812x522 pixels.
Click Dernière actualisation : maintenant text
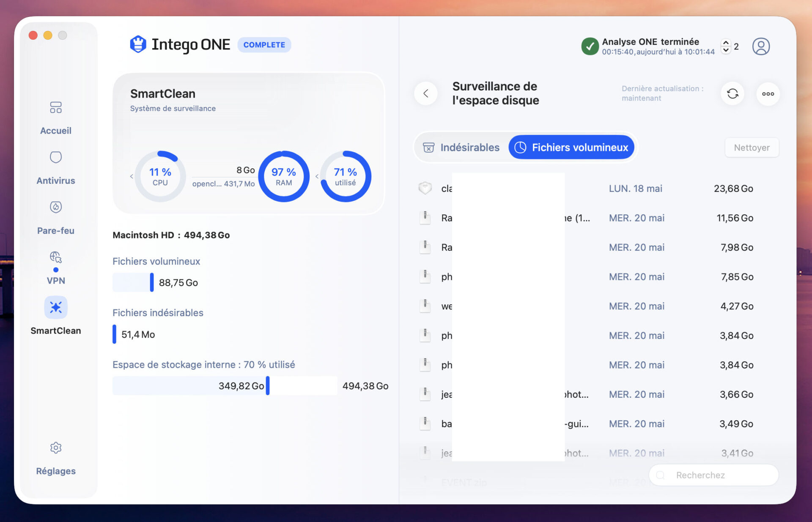point(663,93)
